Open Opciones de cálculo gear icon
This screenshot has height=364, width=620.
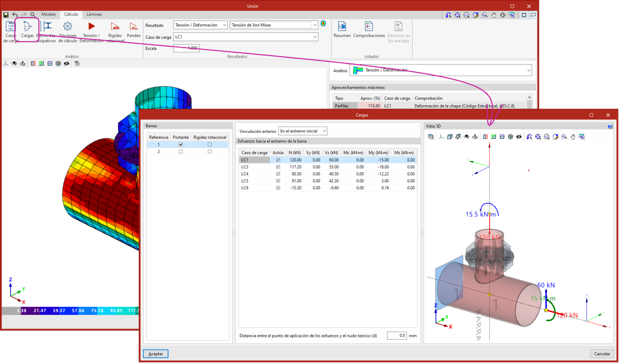coord(67,32)
